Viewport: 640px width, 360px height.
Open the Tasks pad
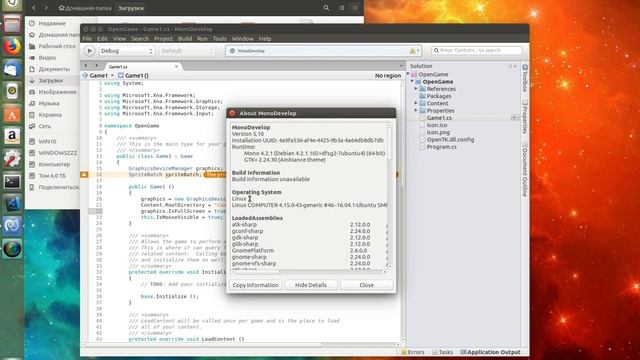pos(442,352)
